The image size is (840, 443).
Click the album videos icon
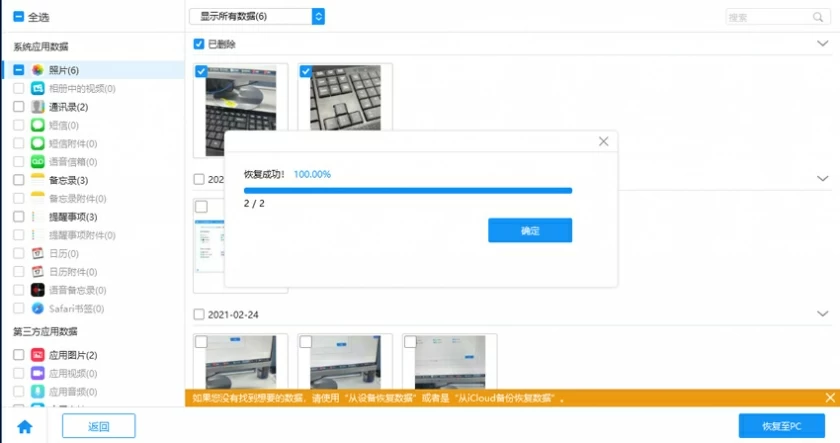point(38,88)
